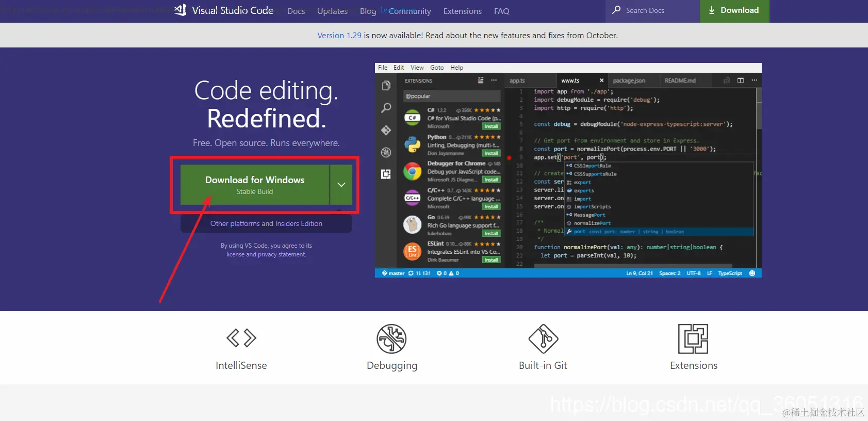Open the Docs navigation item
The height and width of the screenshot is (421, 868).
(x=296, y=11)
